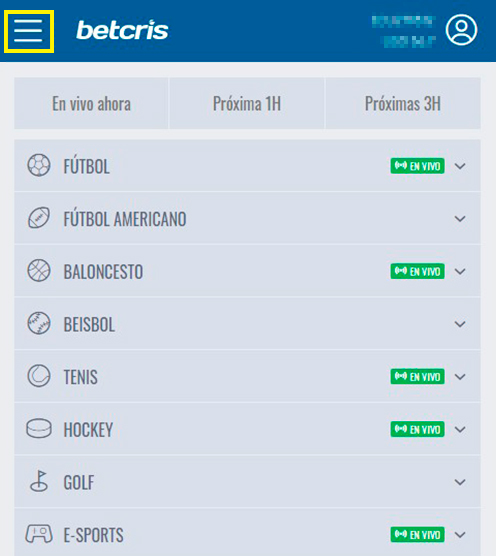496x556 pixels.
Task: Expand the Golf section chevron
Action: (460, 482)
